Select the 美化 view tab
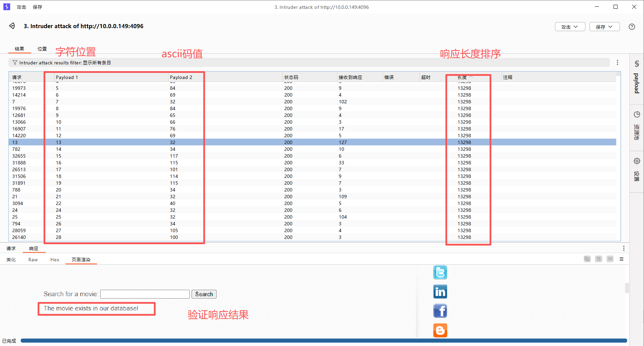This screenshot has height=346, width=644. pyautogui.click(x=11, y=260)
